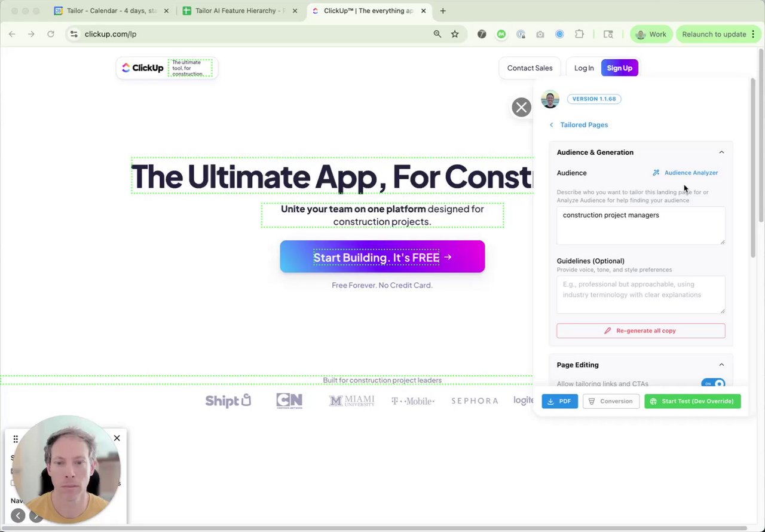
Task: Go back to Tailored Pages
Action: [579, 125]
